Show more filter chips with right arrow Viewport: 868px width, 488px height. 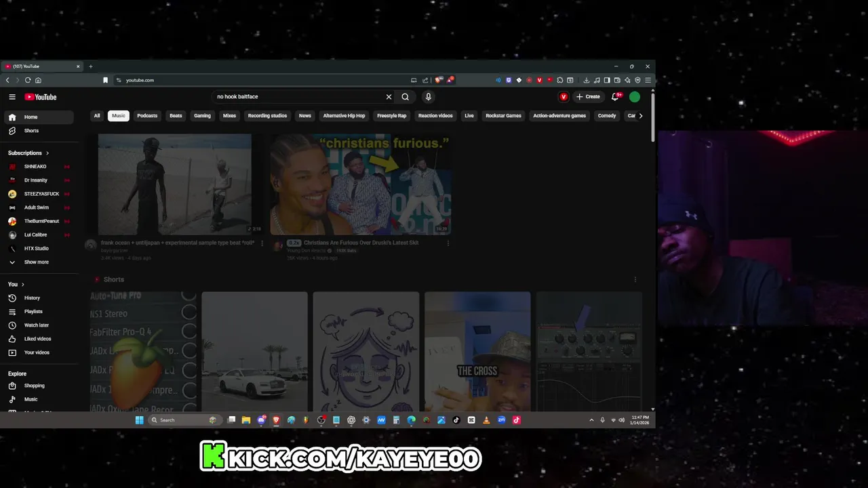point(641,116)
